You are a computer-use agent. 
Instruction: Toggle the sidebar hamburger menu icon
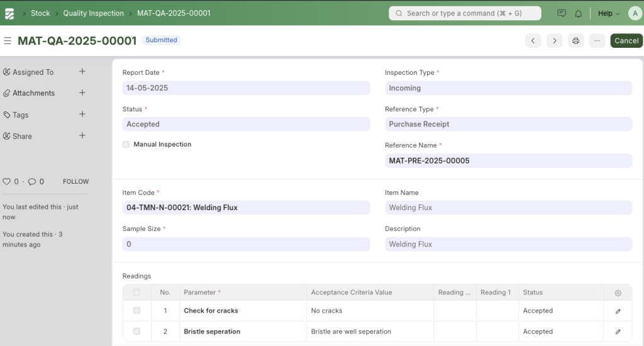pos(8,41)
